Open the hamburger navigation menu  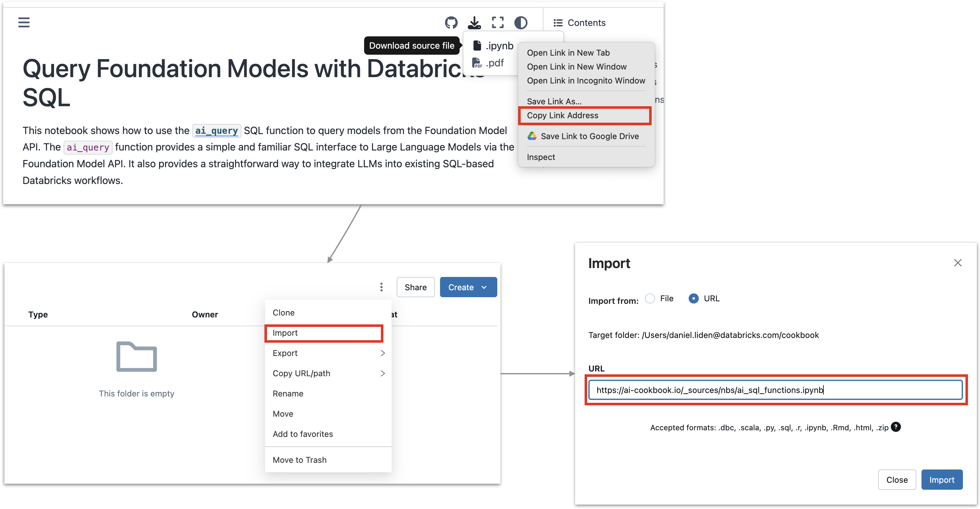(24, 22)
